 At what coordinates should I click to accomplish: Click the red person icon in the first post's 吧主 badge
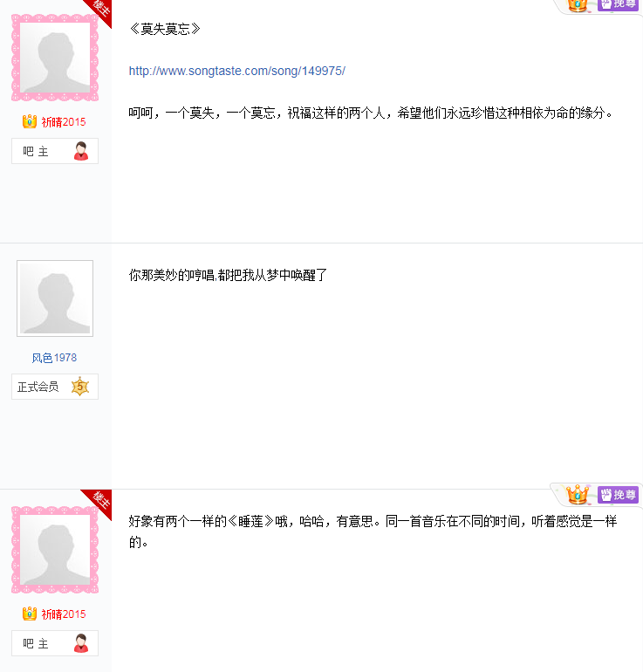coord(81,151)
